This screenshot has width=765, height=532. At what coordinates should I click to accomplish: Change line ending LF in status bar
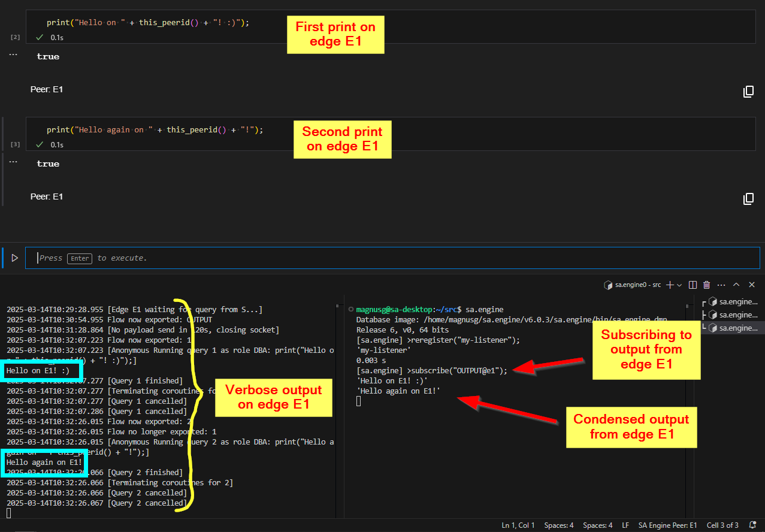point(625,525)
